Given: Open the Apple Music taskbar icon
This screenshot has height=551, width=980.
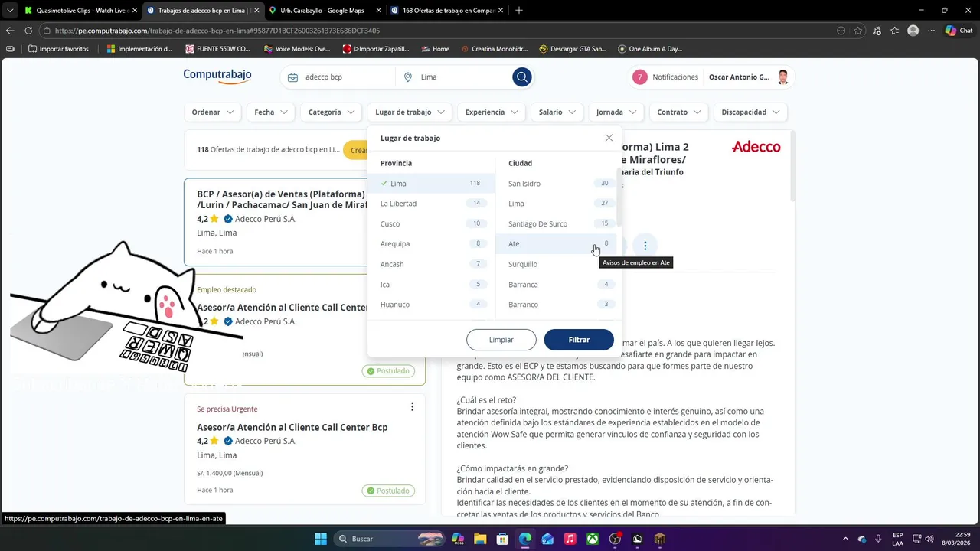Looking at the screenshot, I should (570, 539).
